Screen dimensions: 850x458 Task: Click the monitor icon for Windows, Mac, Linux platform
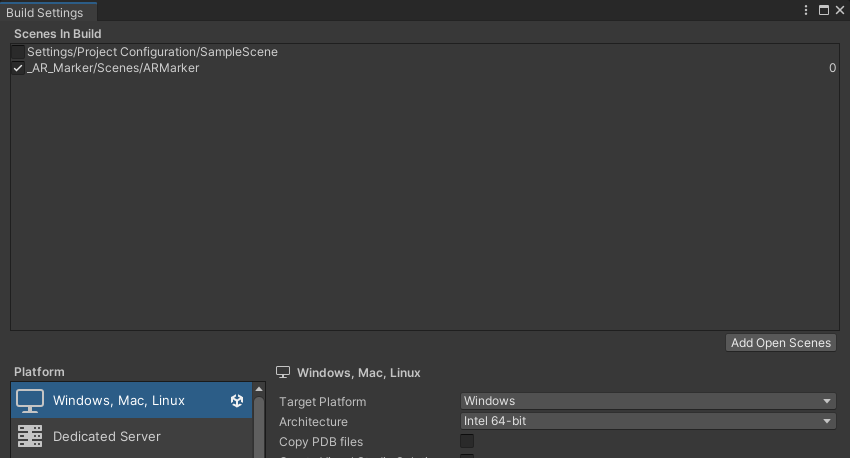pyautogui.click(x=30, y=400)
